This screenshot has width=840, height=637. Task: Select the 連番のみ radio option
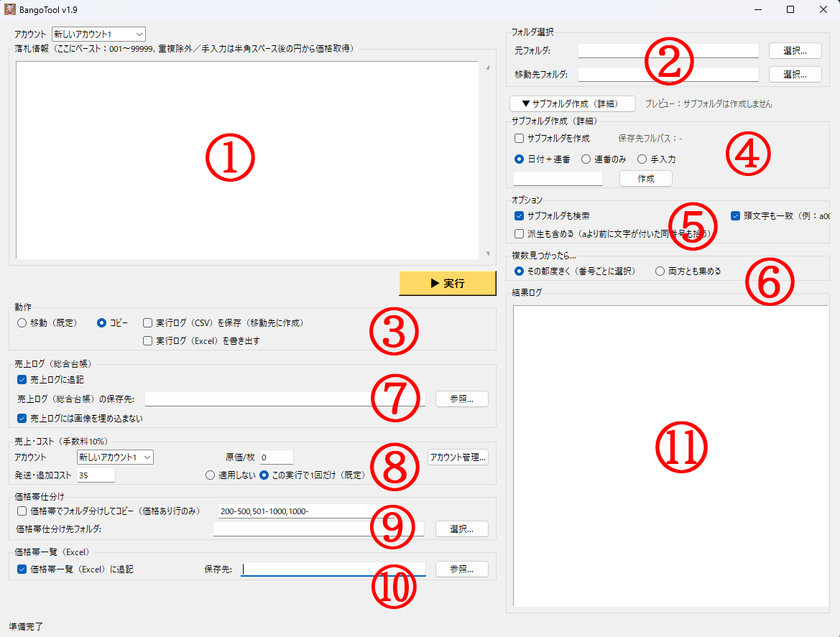tap(586, 159)
